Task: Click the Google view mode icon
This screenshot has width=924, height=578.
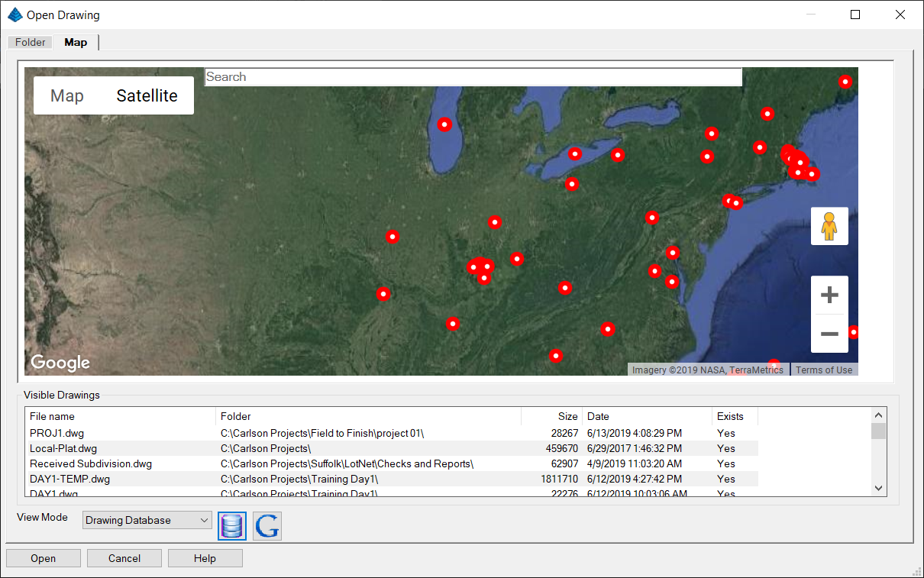Action: pos(267,526)
